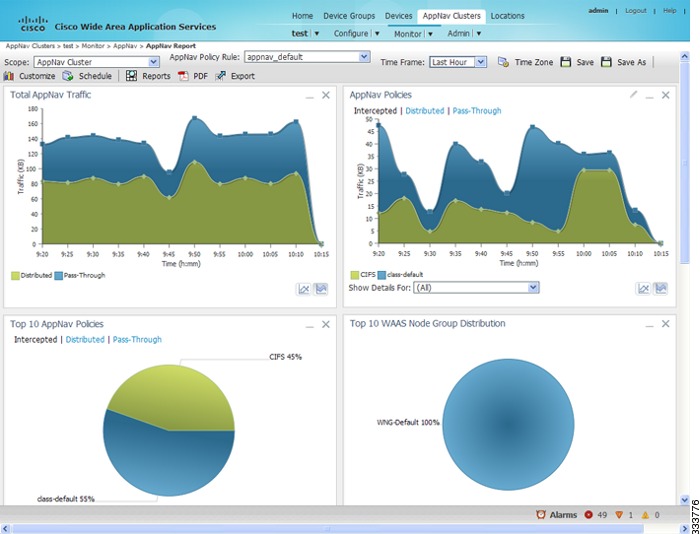This screenshot has width=700, height=534.
Task: Edit the AppNav Policies chart with pencil icon
Action: 633,94
